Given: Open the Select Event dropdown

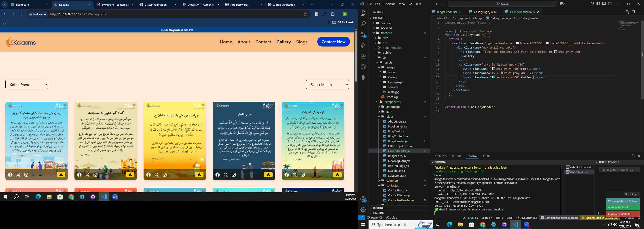Looking at the screenshot, I should click(27, 85).
